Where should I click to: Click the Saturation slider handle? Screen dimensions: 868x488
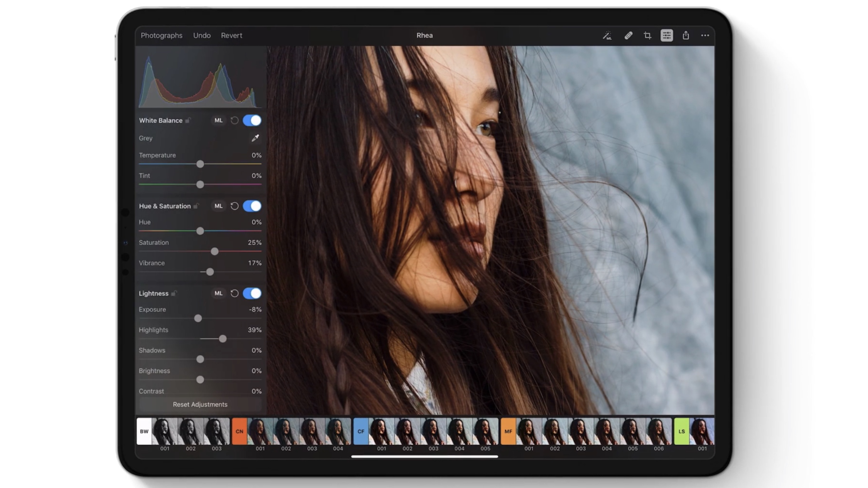coord(215,251)
